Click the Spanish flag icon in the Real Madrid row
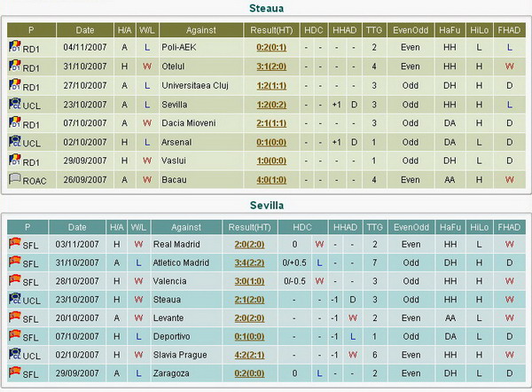 (x=13, y=244)
